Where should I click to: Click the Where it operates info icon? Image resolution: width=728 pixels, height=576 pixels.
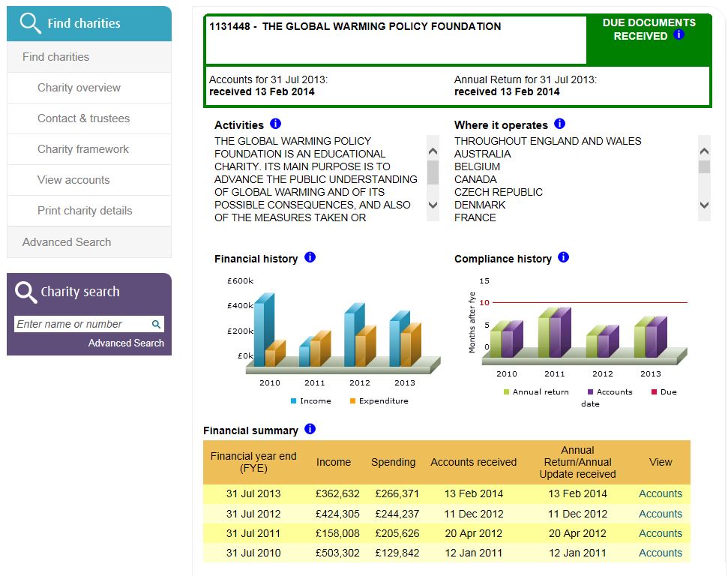[x=559, y=124]
